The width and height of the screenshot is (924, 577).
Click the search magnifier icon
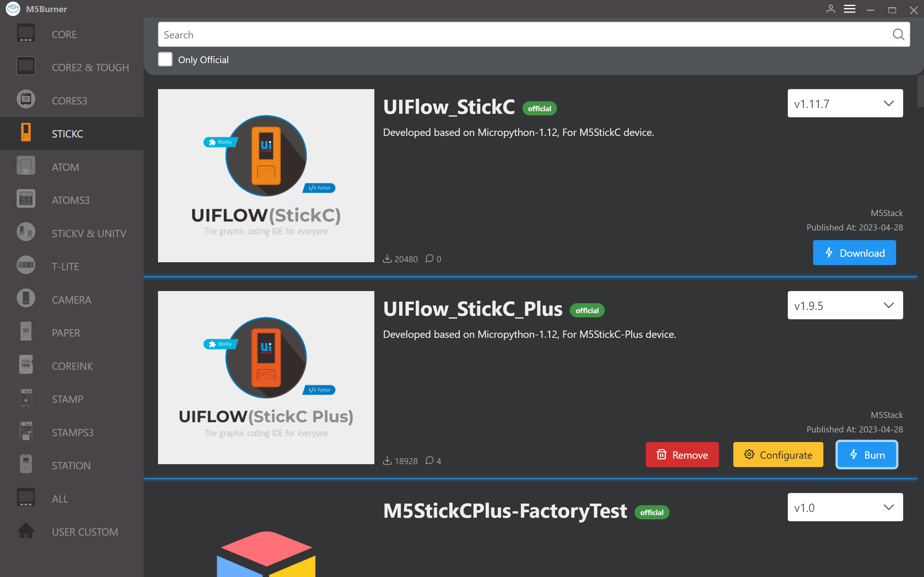tap(898, 34)
